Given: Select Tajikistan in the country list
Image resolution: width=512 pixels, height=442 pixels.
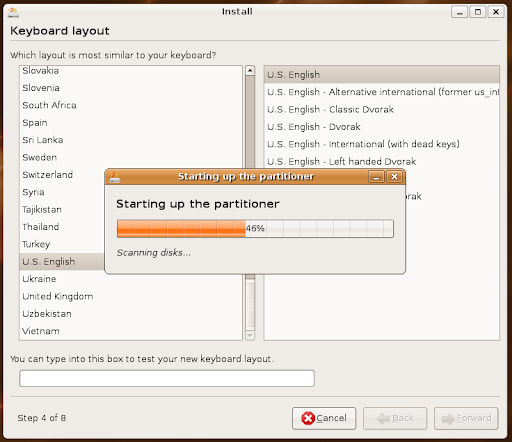Looking at the screenshot, I should point(62,209).
